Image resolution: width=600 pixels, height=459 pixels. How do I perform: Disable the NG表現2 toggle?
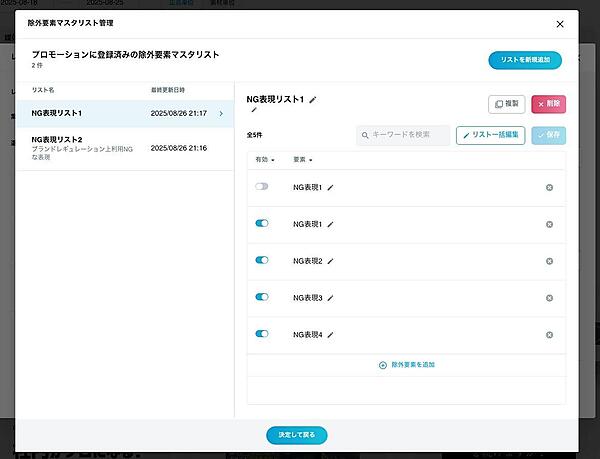[x=262, y=260]
